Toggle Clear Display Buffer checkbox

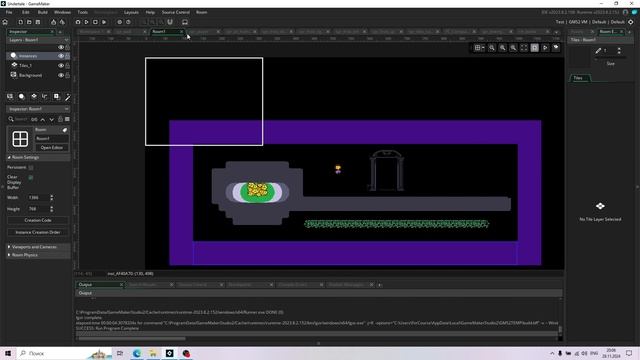coord(31,178)
